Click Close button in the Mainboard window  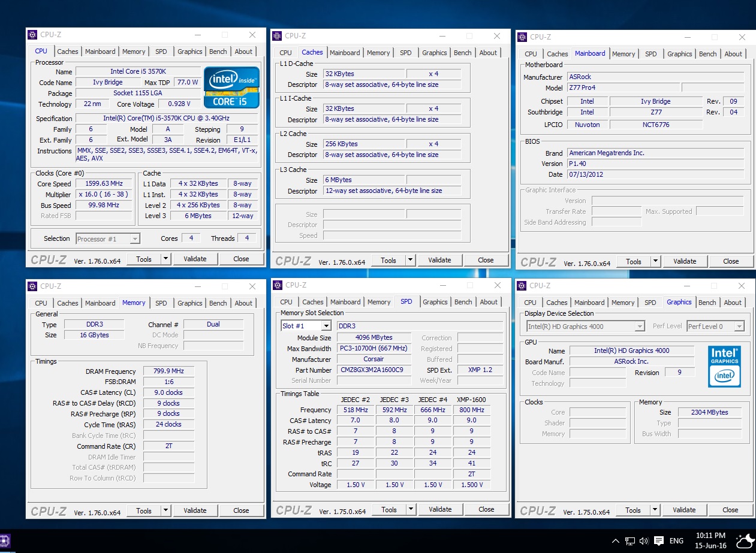(730, 261)
